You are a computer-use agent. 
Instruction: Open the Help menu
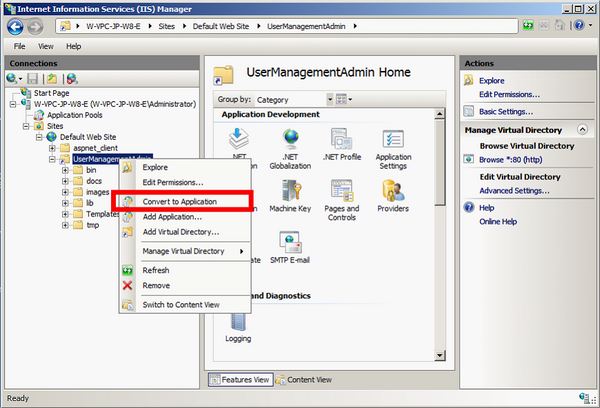[73, 46]
